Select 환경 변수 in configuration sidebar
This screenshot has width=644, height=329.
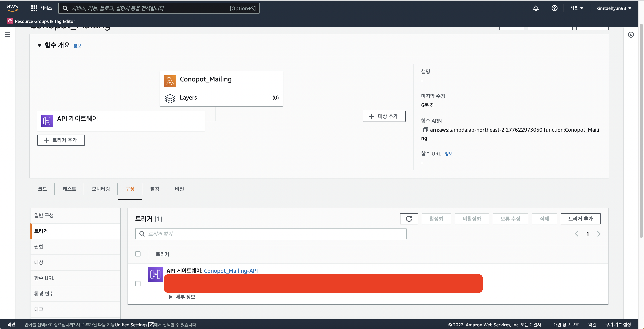pos(44,294)
